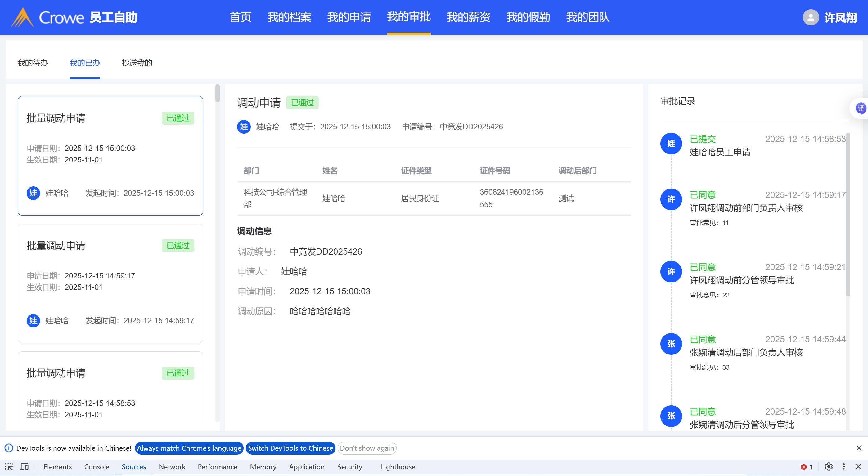Click 娃 avatar in application header
Screen dimensions: 868x476
click(244, 127)
